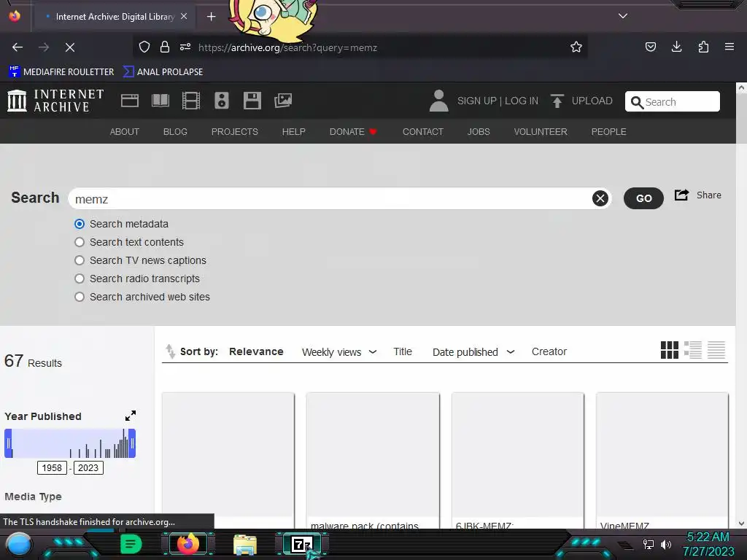Open the Texts book icon
The height and width of the screenshot is (560, 747).
click(x=160, y=101)
